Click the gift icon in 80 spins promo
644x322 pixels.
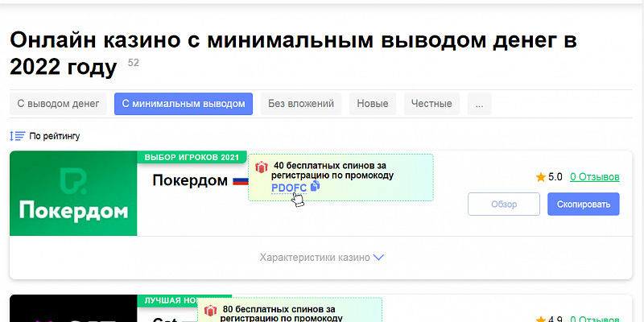coord(210,311)
